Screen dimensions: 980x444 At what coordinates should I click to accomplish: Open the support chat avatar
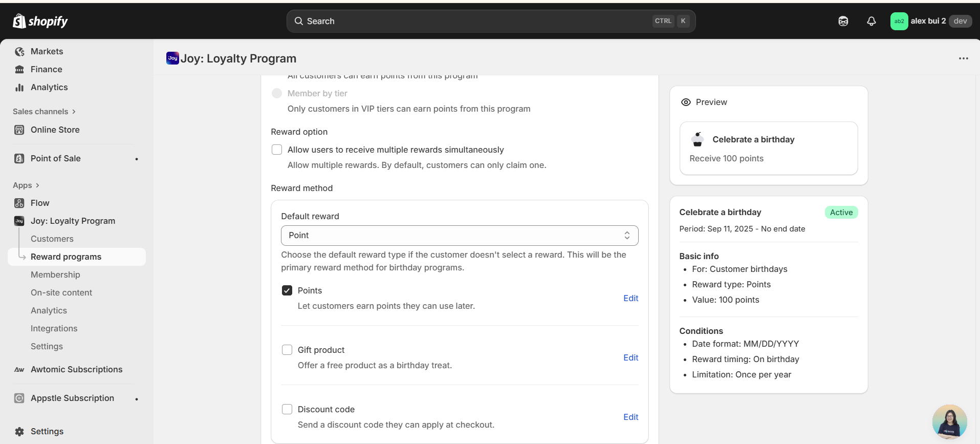click(x=949, y=421)
